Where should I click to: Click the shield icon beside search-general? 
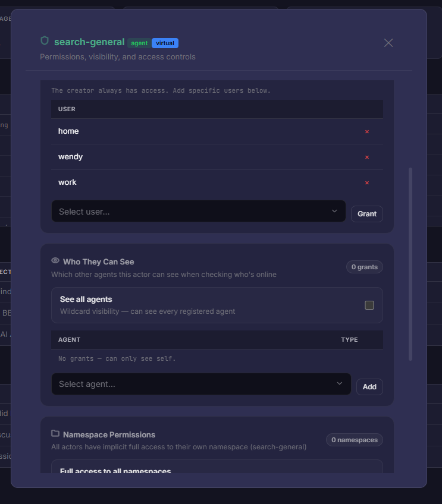pyautogui.click(x=45, y=41)
